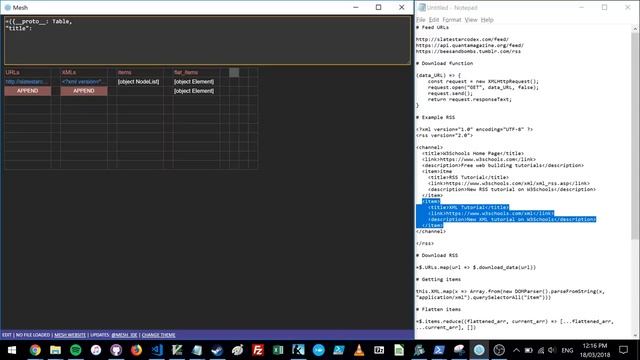
Task: Open VLC media player from the taskbar
Action: [x=359, y=350]
